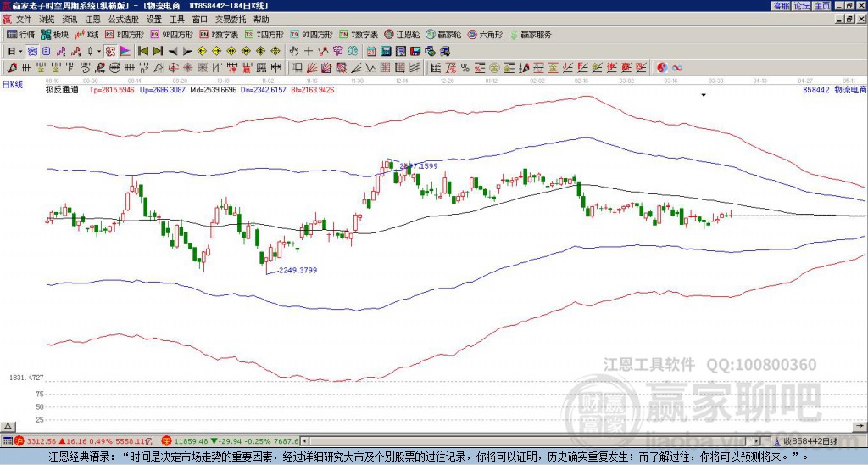Toggle the 权 price adjustment button
Viewport: 868px width, 465px height.
coord(110,52)
